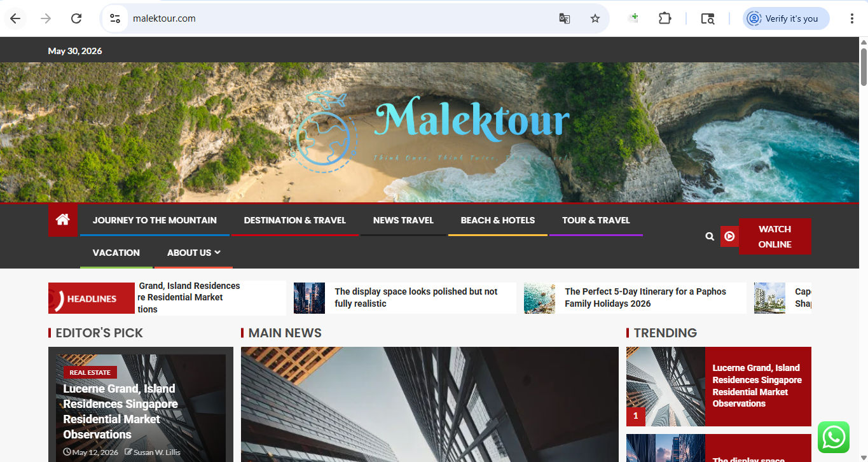The image size is (868, 462).
Task: Open the Chrome three-dot menu
Action: (852, 18)
